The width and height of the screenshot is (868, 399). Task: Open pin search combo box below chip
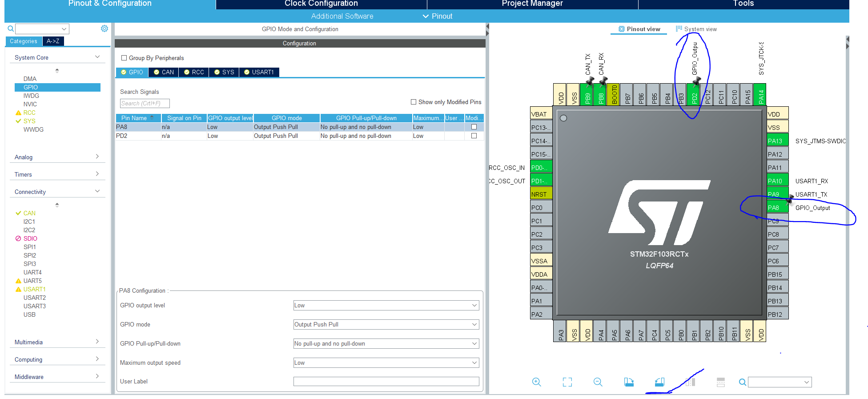(780, 382)
